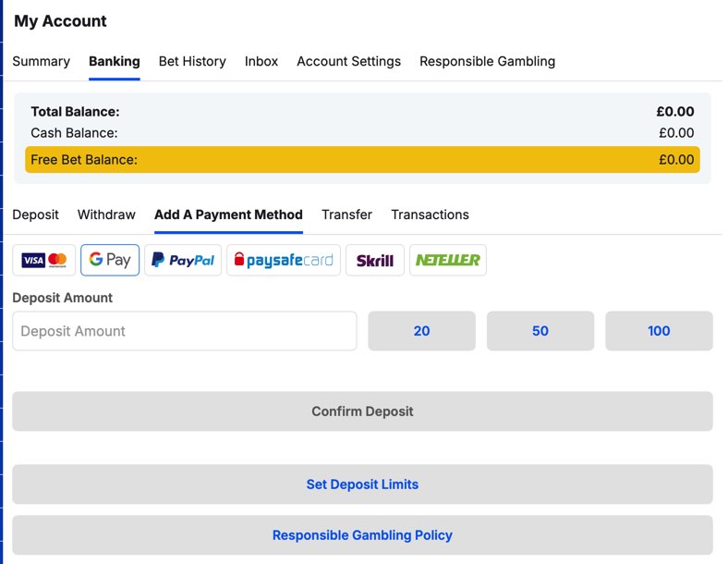Choose the 50 quick amount button

pos(540,331)
